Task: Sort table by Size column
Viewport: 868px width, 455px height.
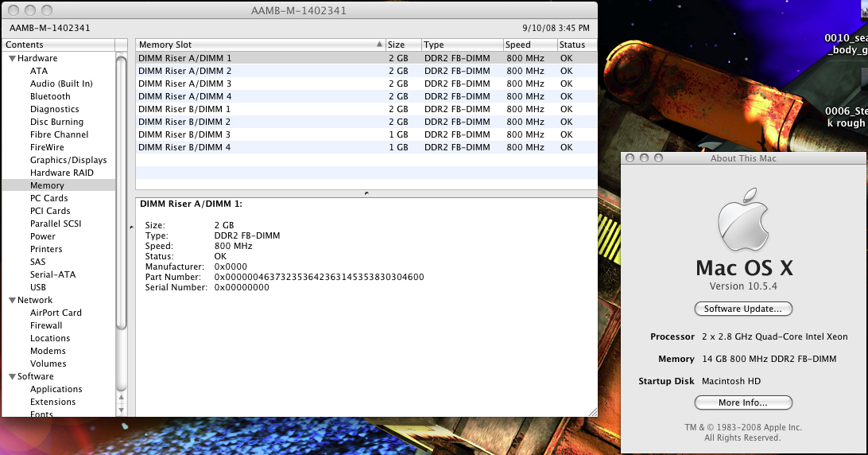Action: (403, 45)
